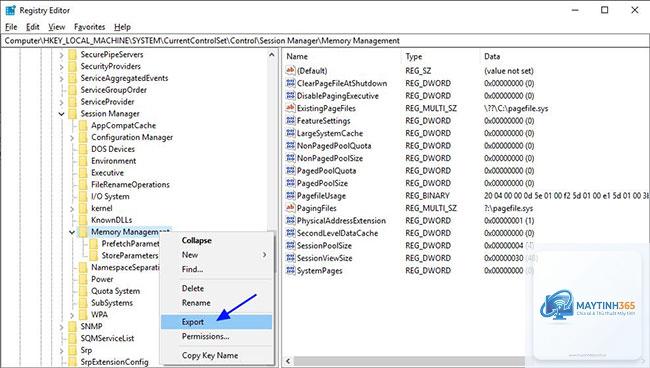
Task: Select the SQMServiceList key
Action: [x=107, y=338]
